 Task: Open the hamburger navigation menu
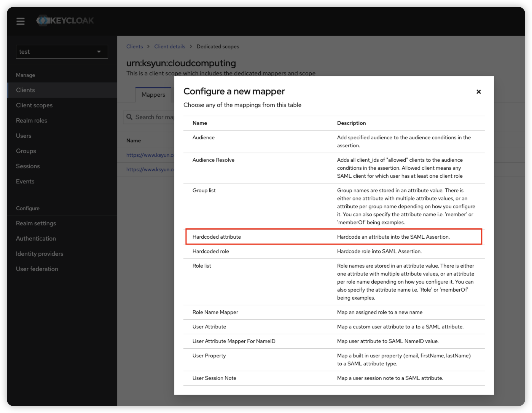coord(21,21)
